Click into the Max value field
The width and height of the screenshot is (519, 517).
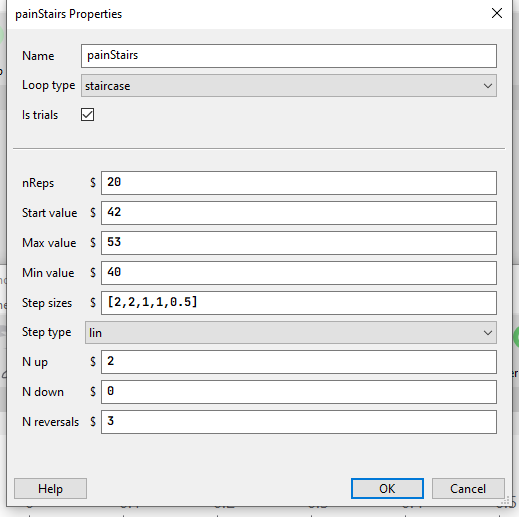click(299, 243)
